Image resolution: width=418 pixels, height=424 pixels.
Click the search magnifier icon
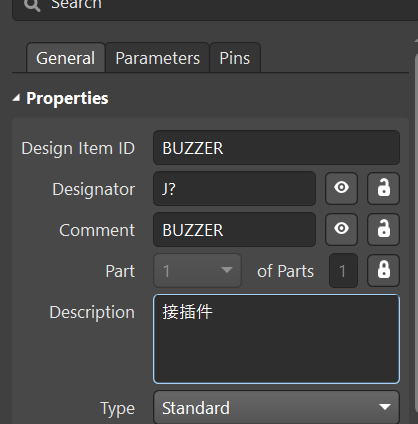(x=32, y=5)
